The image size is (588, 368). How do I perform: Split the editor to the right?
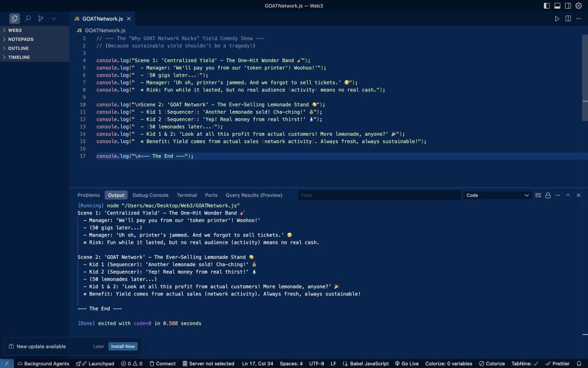coord(568,18)
